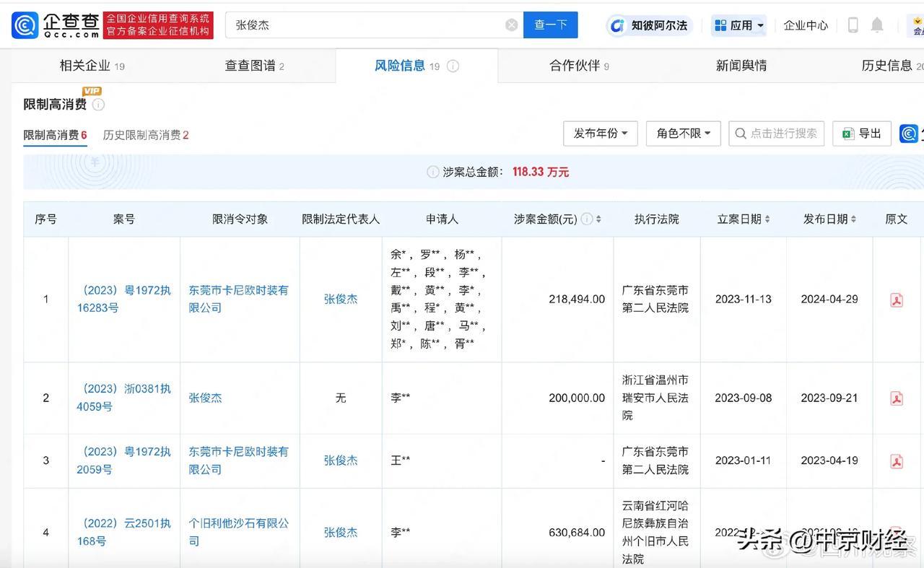This screenshot has width=924, height=568.
Task: Click the filing date 2023-09-08
Action: (744, 398)
